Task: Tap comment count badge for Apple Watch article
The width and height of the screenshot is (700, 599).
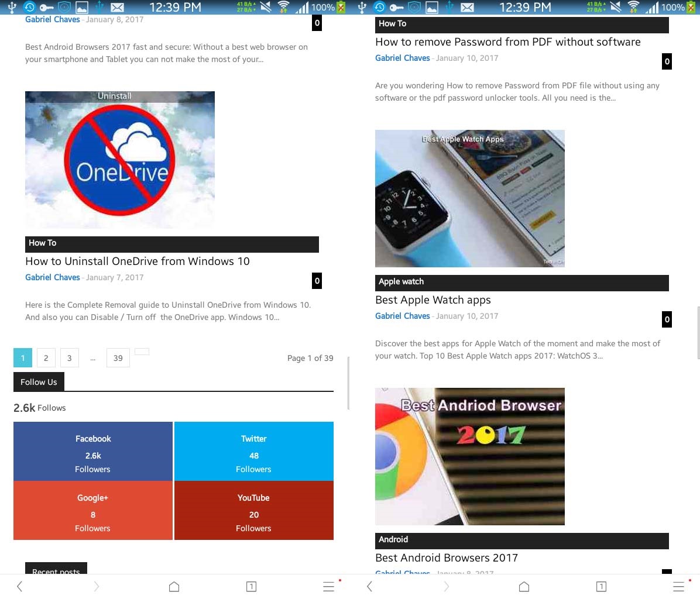Action: 667,319
